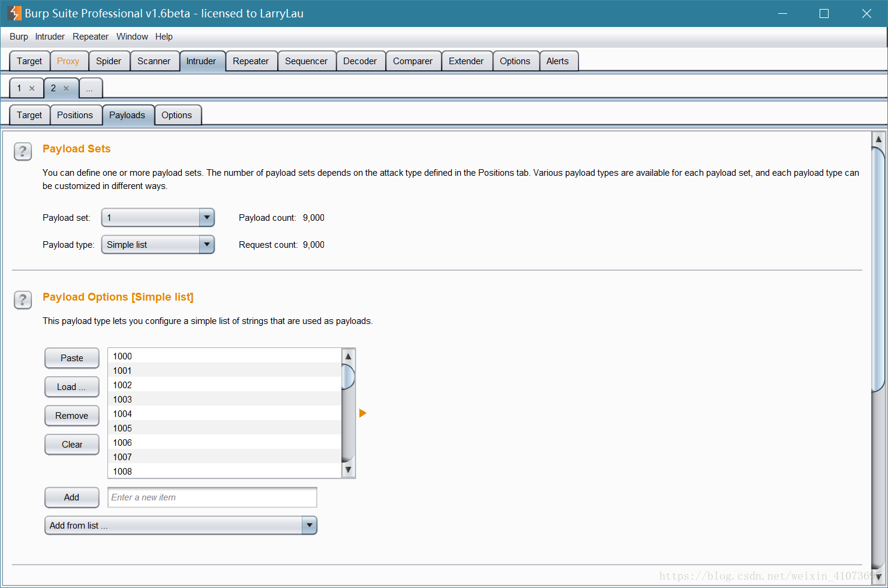Switch to the Extender tab

(466, 61)
